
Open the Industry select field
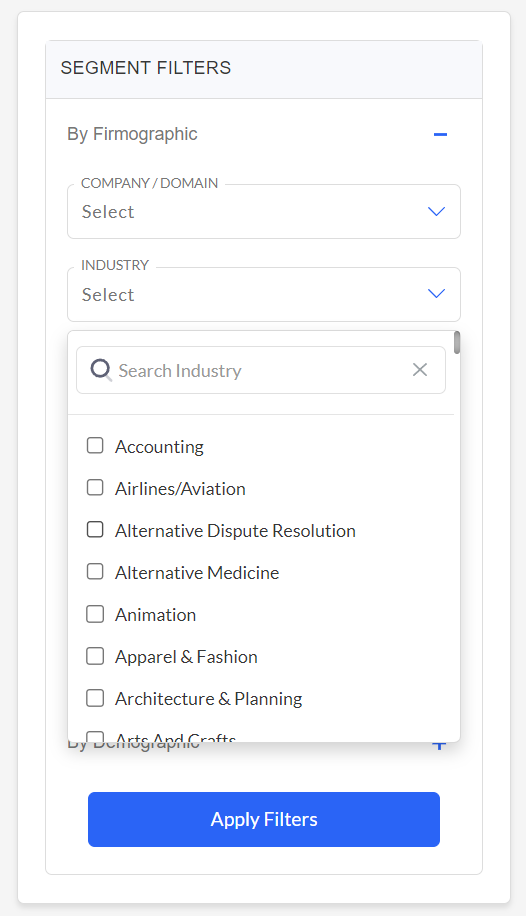264,294
